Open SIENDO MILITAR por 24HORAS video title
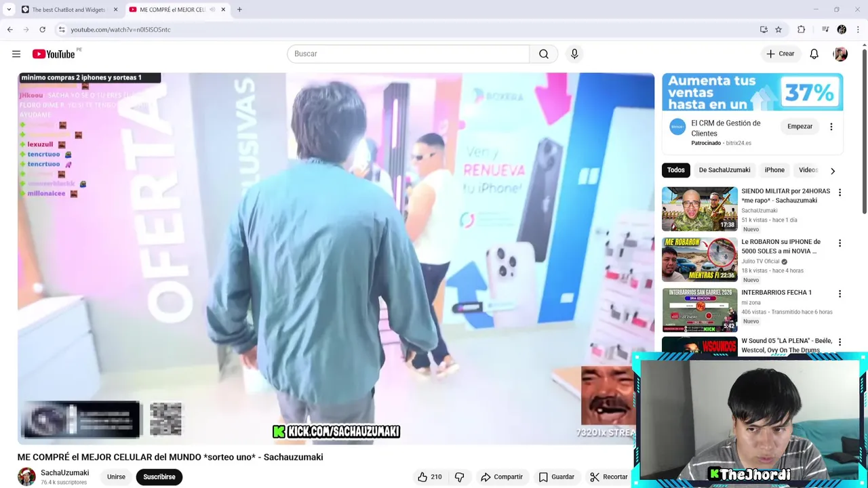Screen dimensions: 868x488 click(x=785, y=196)
